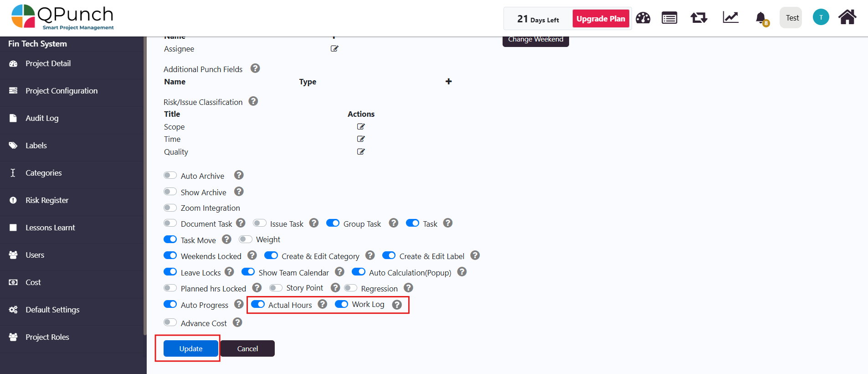Click the notifications bell icon
The width and height of the screenshot is (868, 374).
pos(760,18)
